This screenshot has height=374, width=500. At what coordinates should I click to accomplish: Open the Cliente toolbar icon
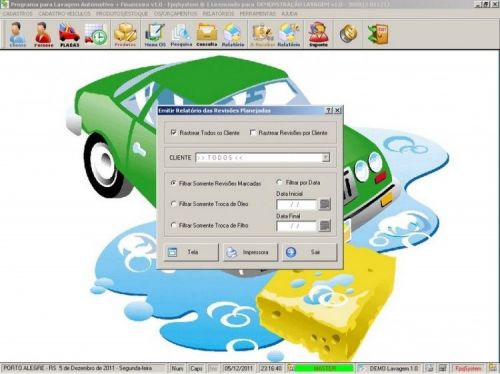coord(17,34)
